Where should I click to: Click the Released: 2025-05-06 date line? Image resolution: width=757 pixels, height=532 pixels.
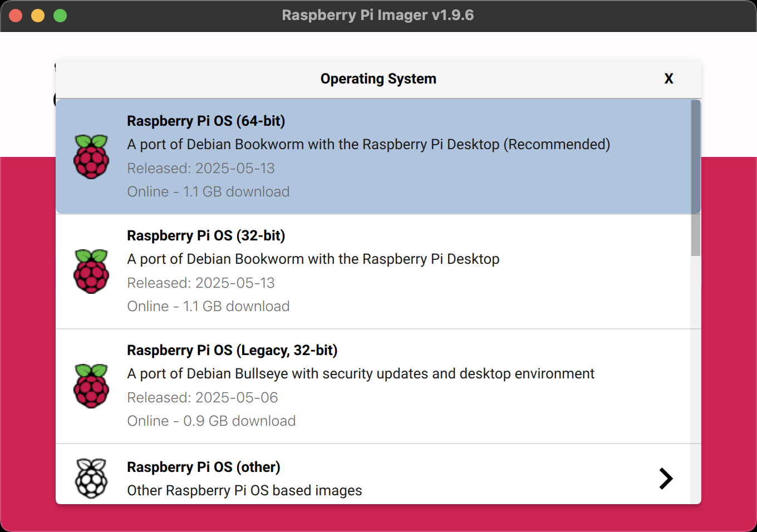(x=203, y=398)
